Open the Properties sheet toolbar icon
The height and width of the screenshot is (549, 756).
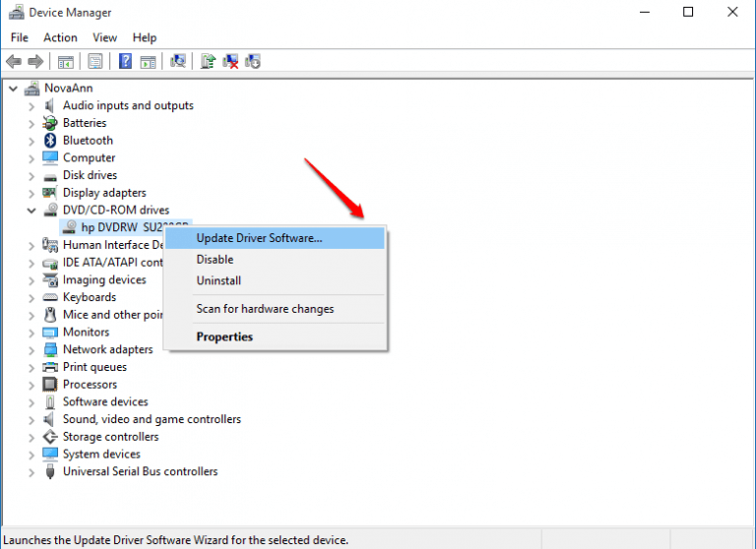pos(94,62)
